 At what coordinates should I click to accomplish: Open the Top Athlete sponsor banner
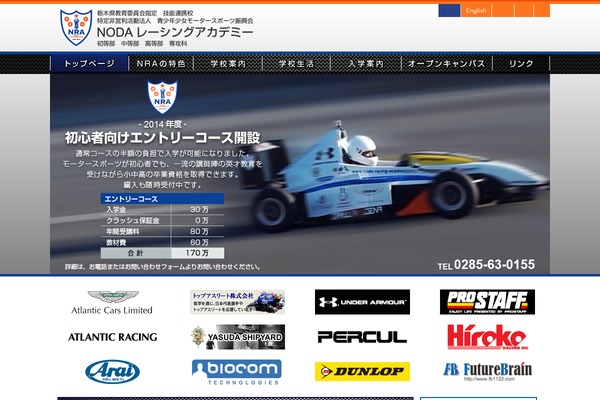coord(237,302)
